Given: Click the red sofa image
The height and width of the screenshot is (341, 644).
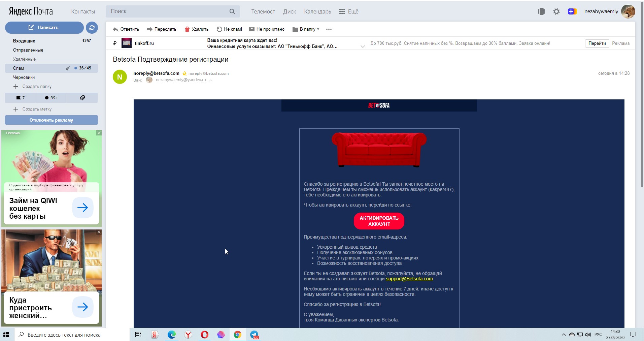Looking at the screenshot, I should click(x=379, y=150).
